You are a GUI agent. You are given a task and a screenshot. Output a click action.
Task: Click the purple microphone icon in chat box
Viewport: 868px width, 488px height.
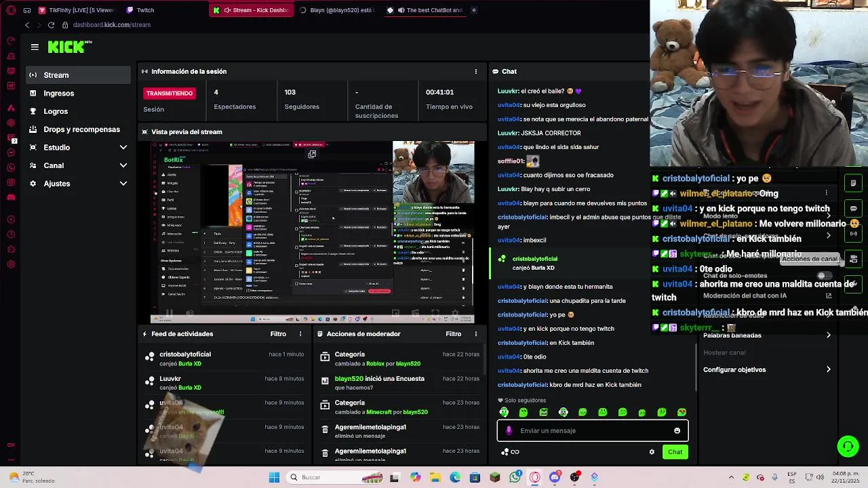(x=509, y=430)
